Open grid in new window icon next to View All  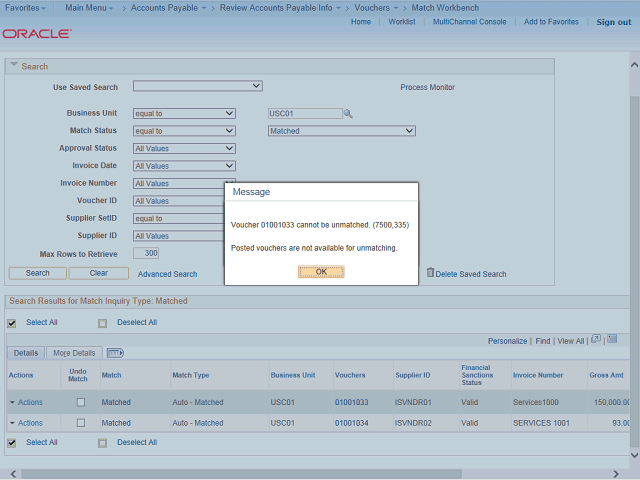[596, 339]
